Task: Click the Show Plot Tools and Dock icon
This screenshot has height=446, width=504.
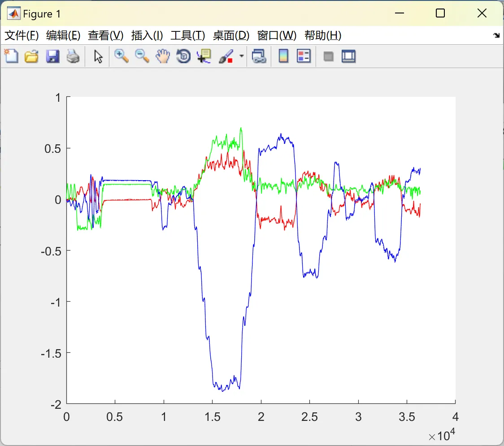Action: tap(348, 56)
